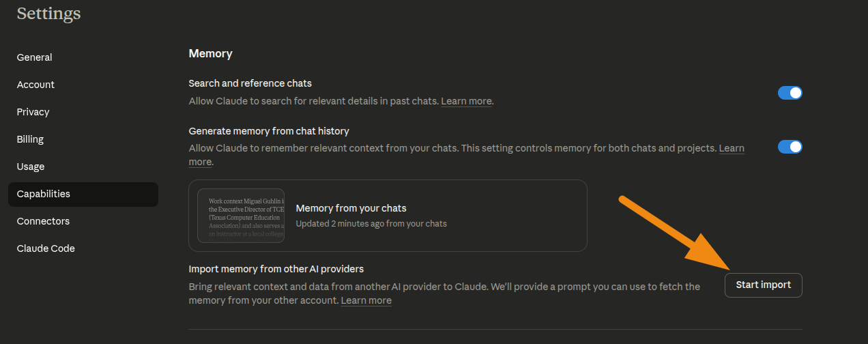The height and width of the screenshot is (344, 868).
Task: Open Learn more link about searching past chats
Action: (x=466, y=101)
